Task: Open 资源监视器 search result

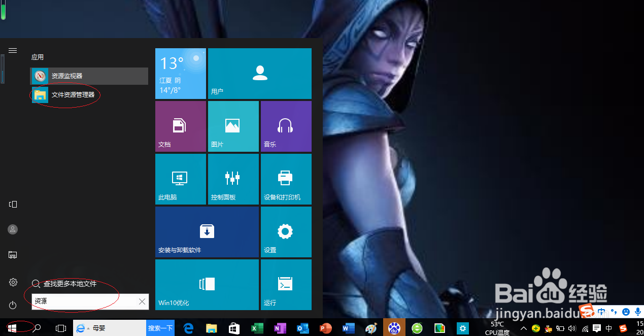Action: pyautogui.click(x=89, y=76)
